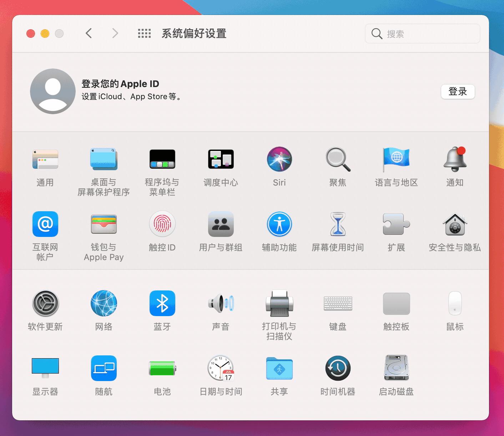Click the 登录 sign-in button
This screenshot has width=504, height=436.
[x=458, y=92]
